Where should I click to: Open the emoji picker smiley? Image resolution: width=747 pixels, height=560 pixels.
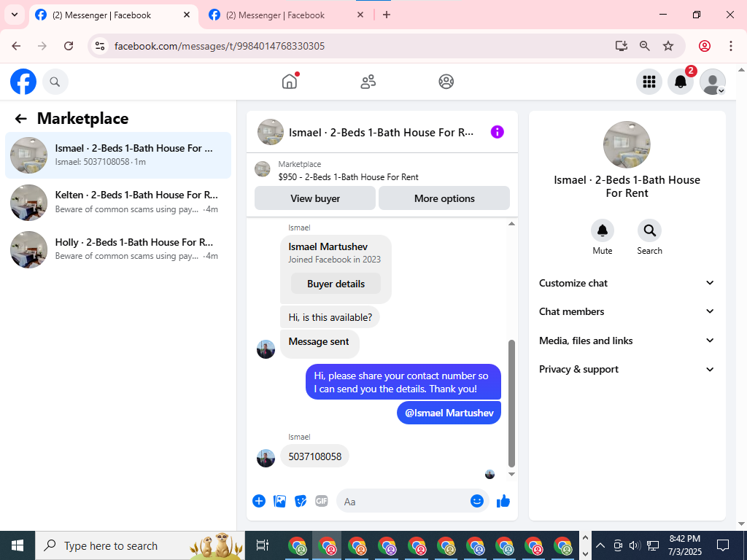(477, 501)
